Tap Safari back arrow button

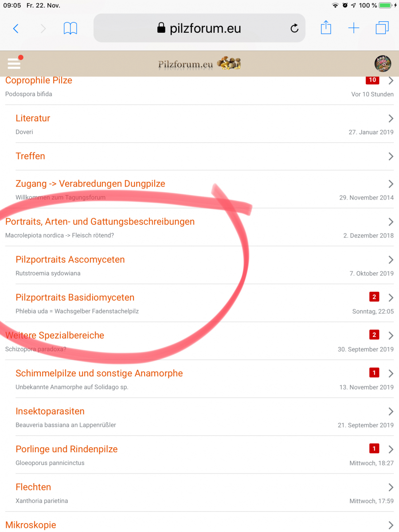pos(16,29)
